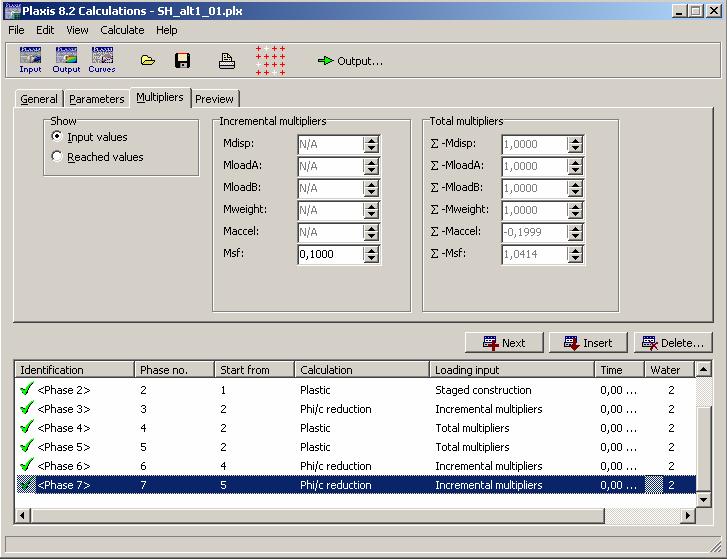Screen dimensions: 727x559
Task: Click the checkmark icon of Phase 7
Action: 27,484
